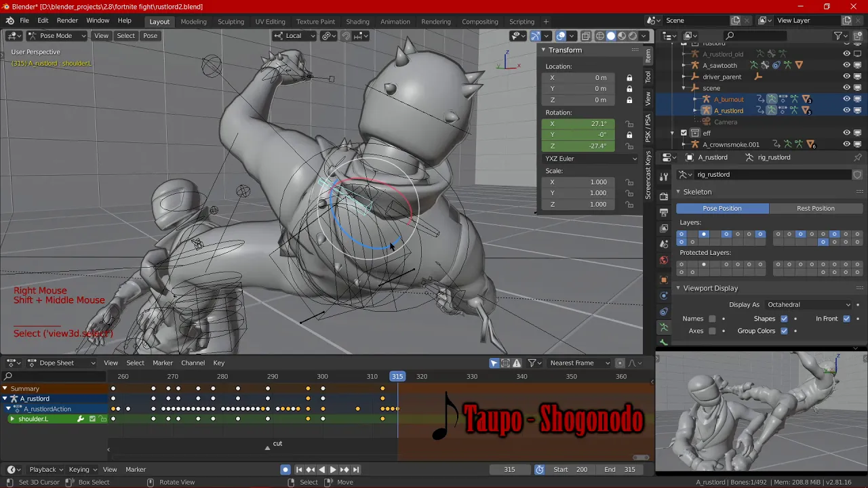This screenshot has height=488, width=868.
Task: Toggle lock on Location X
Action: click(x=629, y=78)
